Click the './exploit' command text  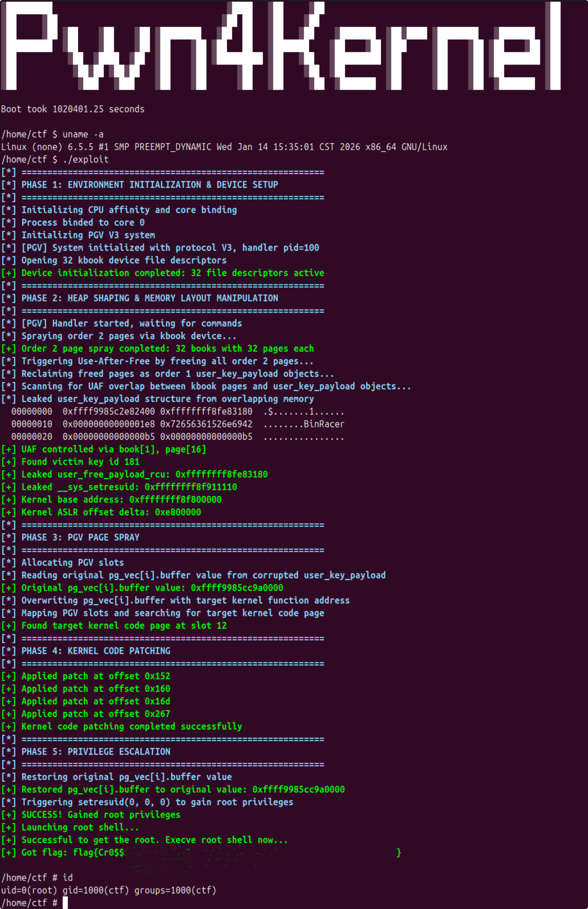(x=86, y=160)
